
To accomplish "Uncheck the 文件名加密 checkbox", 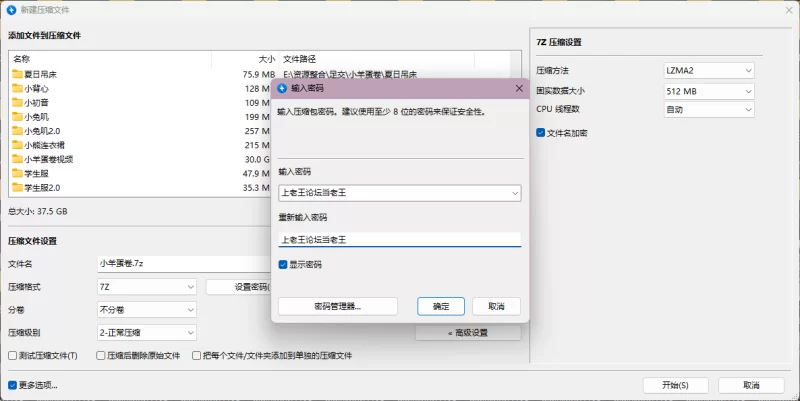I will pyautogui.click(x=541, y=133).
